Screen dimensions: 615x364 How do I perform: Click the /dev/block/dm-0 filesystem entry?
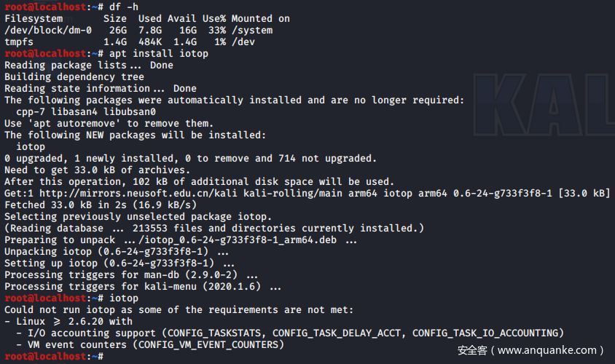tap(48, 30)
